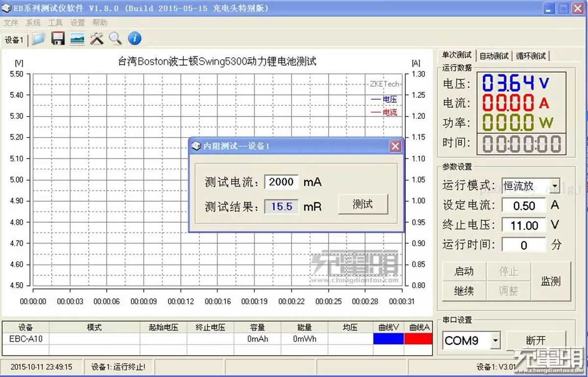Image resolution: width=588 pixels, height=377 pixels.
Task: Click the 均压 column header
Action: click(x=350, y=328)
